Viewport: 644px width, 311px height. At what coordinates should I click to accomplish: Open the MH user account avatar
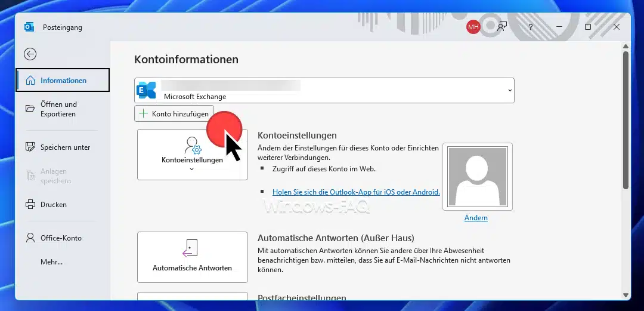click(x=473, y=27)
